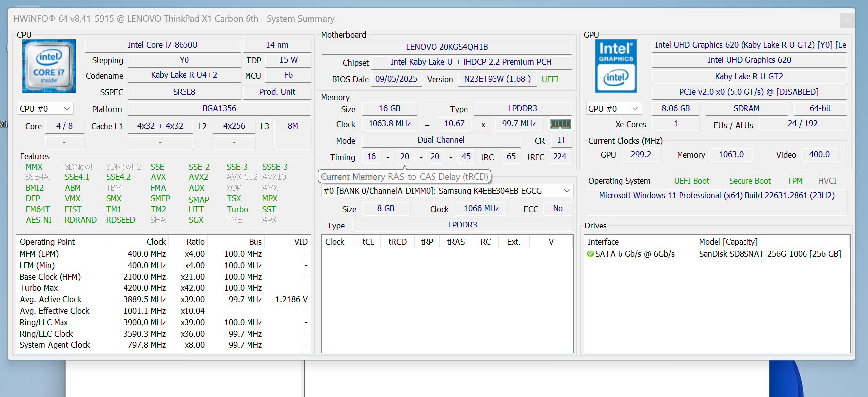Click the Prod. Unit field
The width and height of the screenshot is (868, 397).
click(277, 92)
